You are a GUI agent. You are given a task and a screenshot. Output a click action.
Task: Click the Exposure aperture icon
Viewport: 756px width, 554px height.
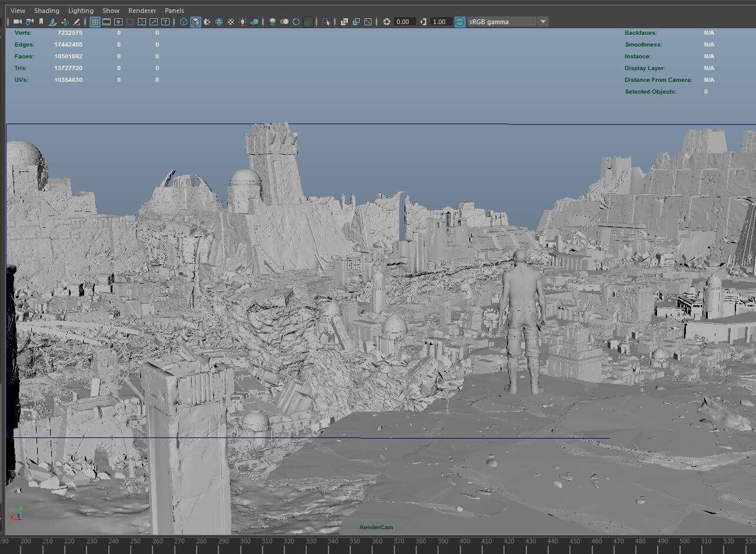tap(387, 22)
